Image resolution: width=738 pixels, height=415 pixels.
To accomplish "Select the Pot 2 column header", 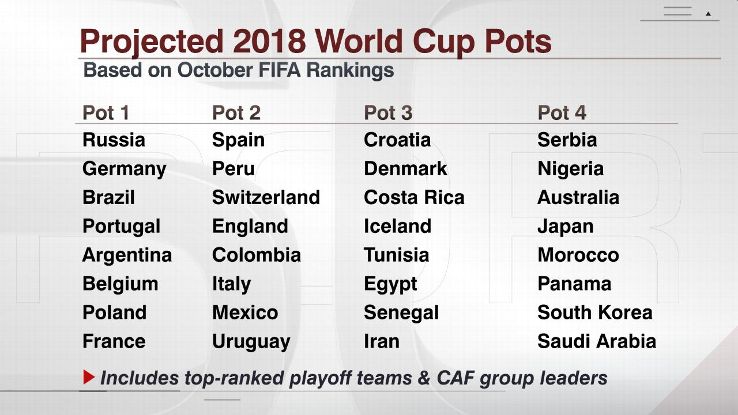I will click(236, 112).
